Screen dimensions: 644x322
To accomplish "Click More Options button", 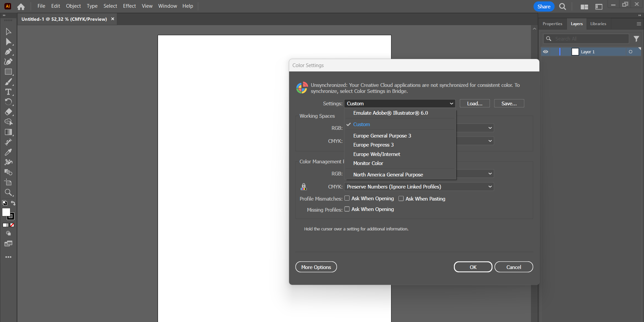I will tap(316, 267).
